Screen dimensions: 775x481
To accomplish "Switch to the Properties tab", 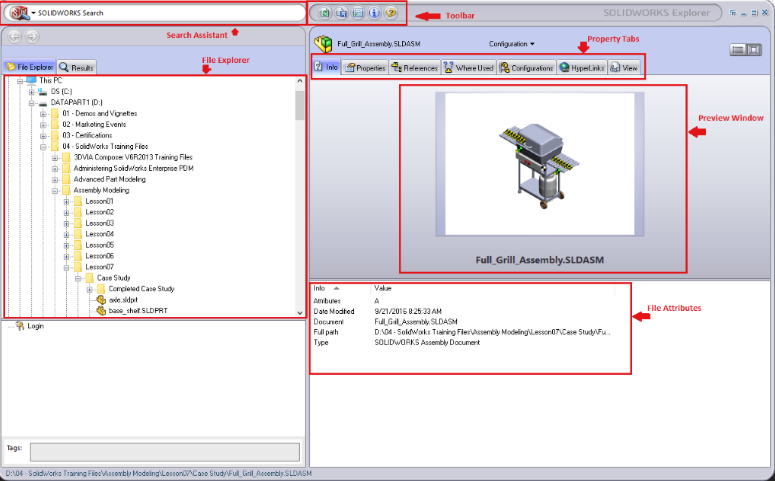I will tap(365, 68).
